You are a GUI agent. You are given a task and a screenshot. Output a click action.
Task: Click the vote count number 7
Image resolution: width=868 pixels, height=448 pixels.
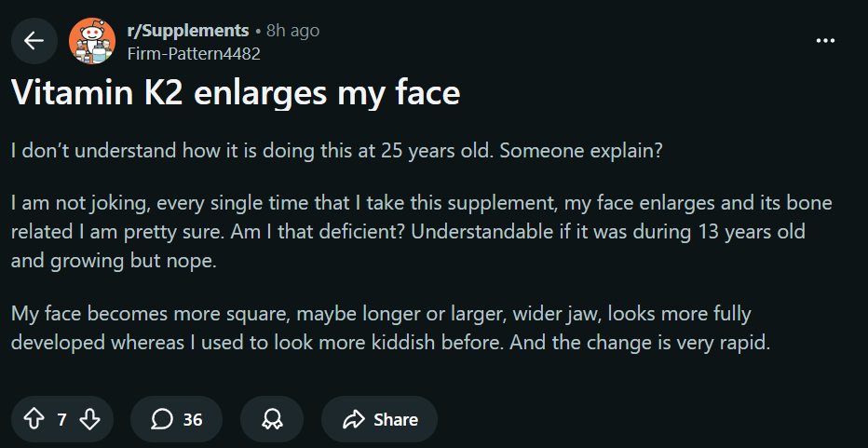click(62, 419)
